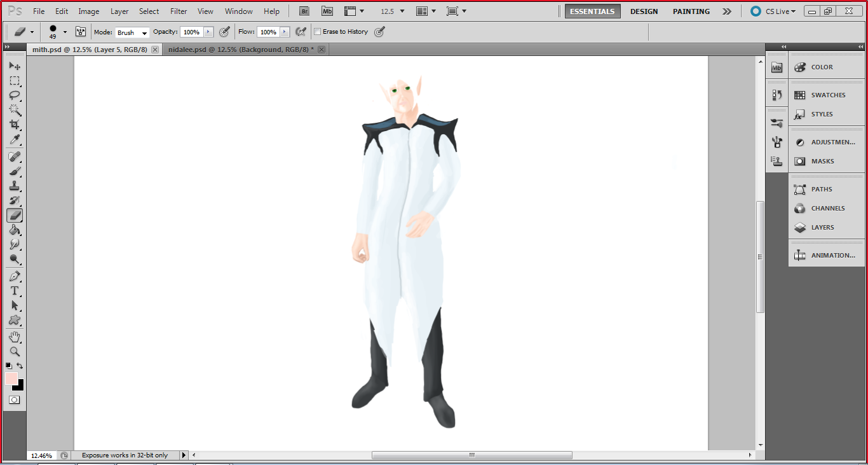Open the Brush Presets panel icon
Image resolution: width=868 pixels, height=465 pixels.
coord(776,123)
